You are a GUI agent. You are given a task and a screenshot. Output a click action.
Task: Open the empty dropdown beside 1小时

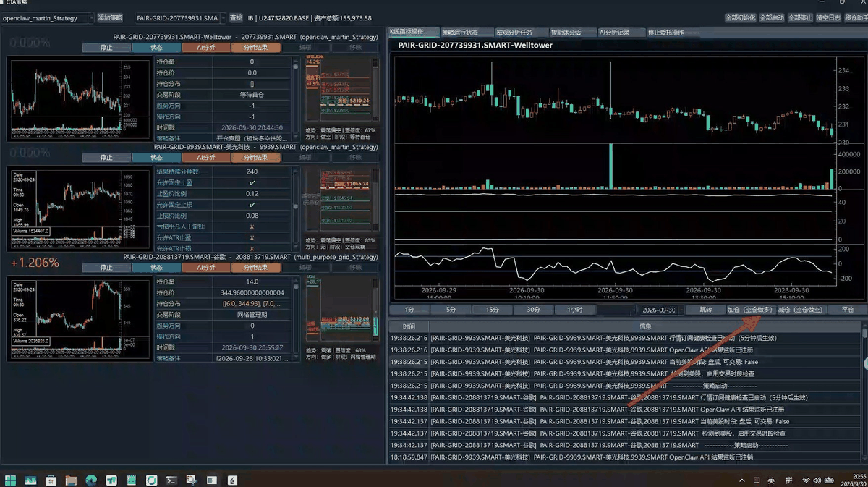[x=617, y=310]
